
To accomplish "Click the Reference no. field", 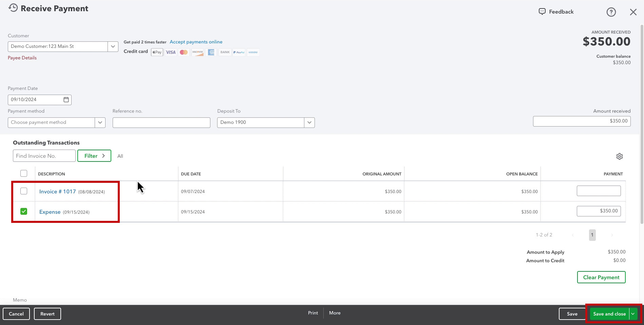I will coord(162,122).
